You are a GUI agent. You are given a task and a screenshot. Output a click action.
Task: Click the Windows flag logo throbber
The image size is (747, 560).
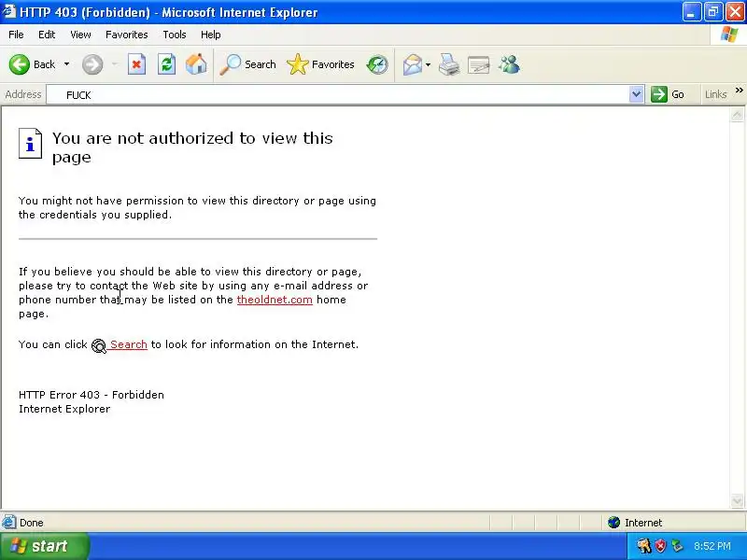click(729, 35)
